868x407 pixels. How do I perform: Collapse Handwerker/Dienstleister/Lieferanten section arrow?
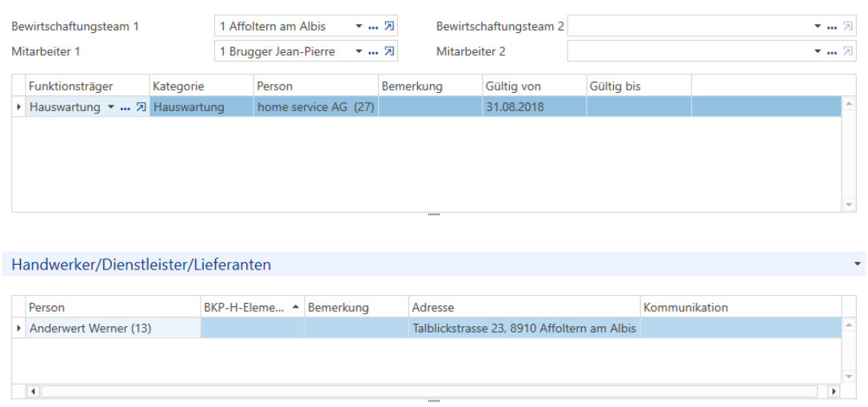858,264
